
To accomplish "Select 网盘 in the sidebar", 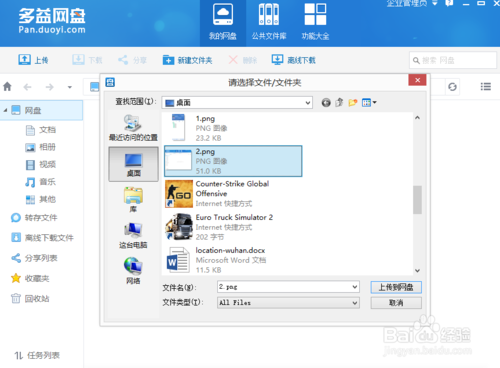I will tap(41, 110).
